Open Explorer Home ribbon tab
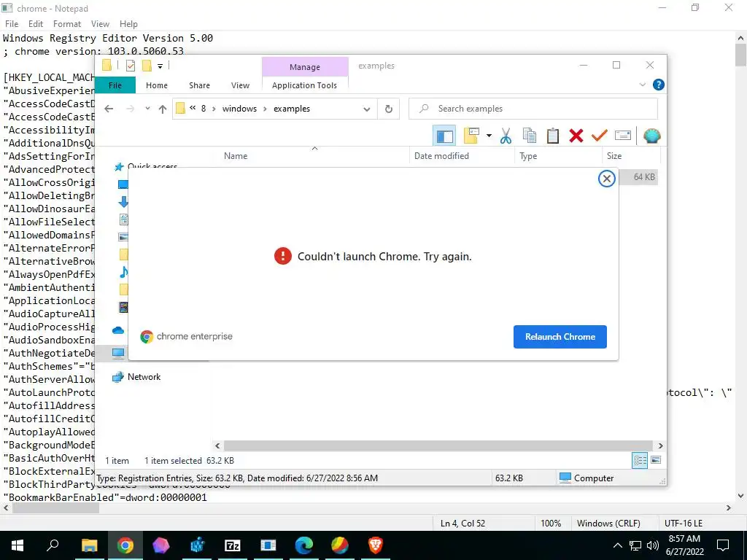The image size is (747, 560). pos(157,85)
